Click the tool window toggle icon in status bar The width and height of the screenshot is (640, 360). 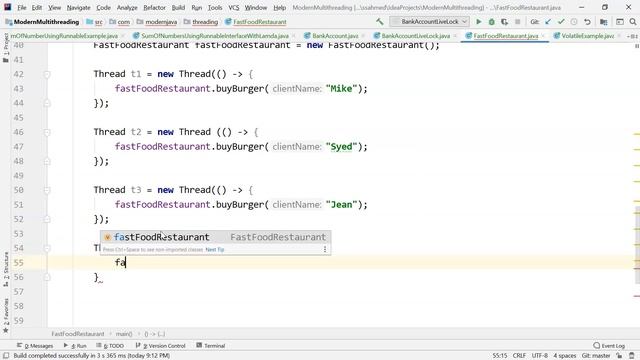[x=6, y=356]
